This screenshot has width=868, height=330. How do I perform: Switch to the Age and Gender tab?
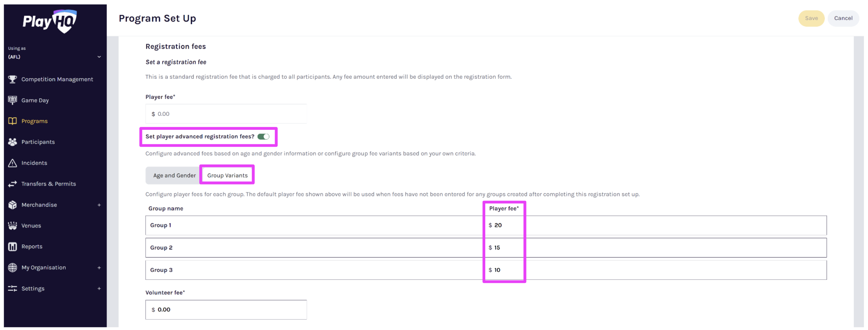pyautogui.click(x=174, y=175)
